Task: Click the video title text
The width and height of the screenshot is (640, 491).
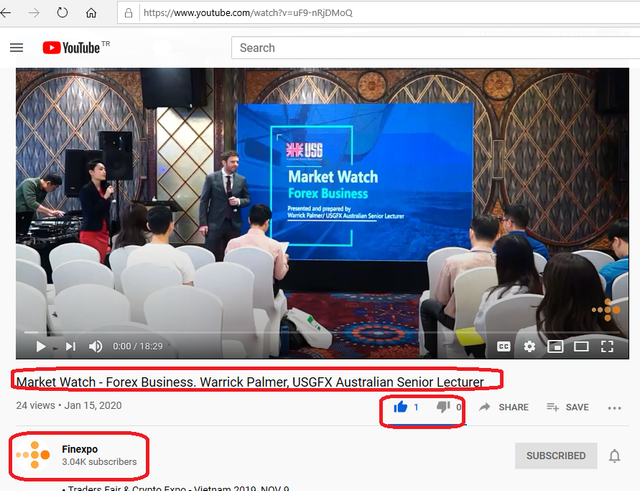Action: 250,382
